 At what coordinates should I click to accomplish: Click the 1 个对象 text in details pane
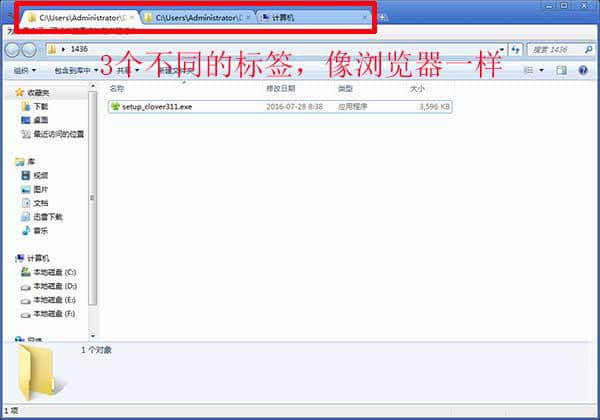(x=96, y=350)
